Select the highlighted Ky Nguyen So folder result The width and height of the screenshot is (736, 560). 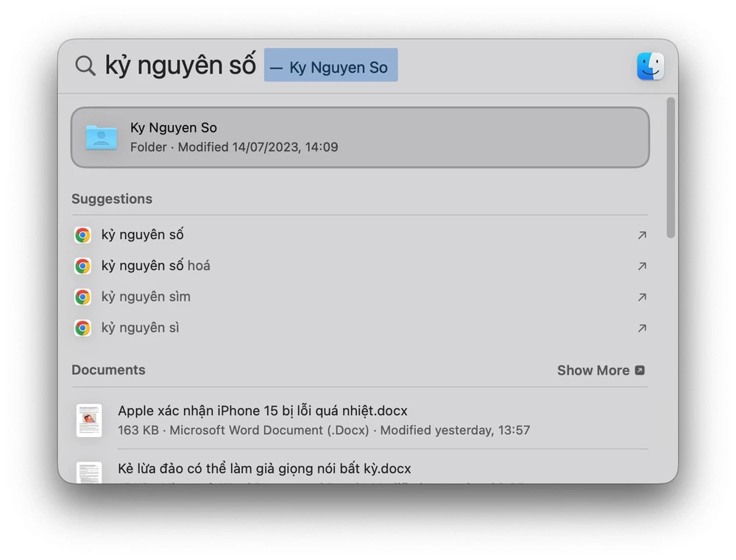click(360, 137)
